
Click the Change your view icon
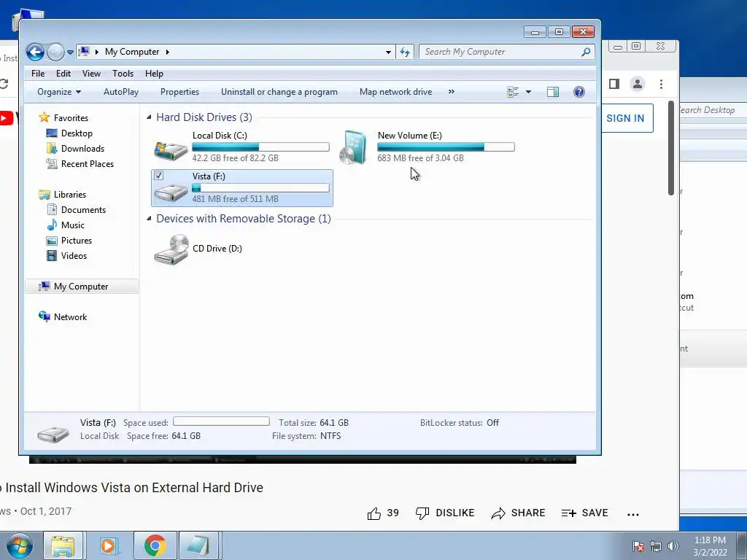point(513,92)
